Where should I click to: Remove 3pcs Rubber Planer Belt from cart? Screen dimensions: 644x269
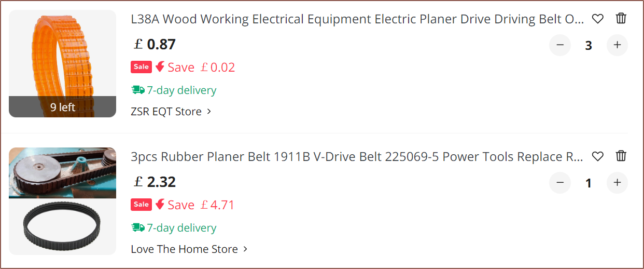point(621,156)
